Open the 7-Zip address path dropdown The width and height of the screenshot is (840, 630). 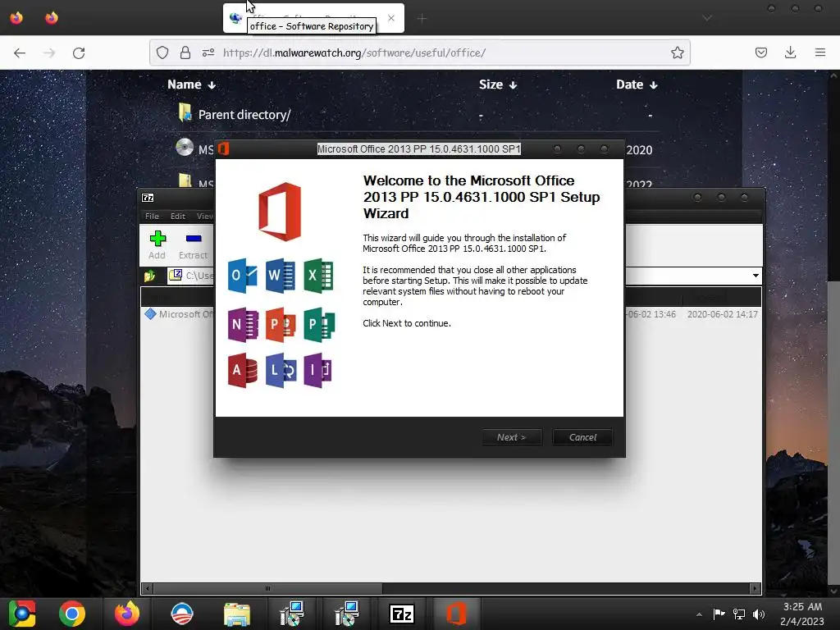click(x=756, y=276)
